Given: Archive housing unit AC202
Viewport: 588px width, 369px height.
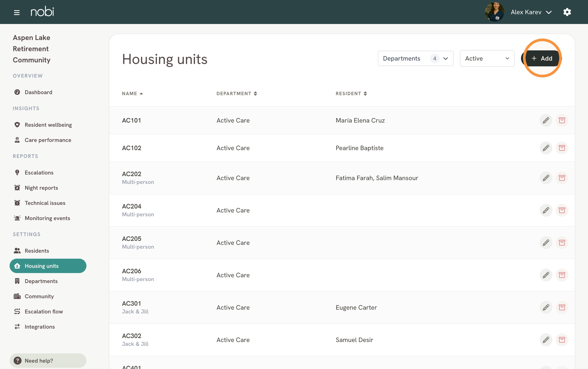Looking at the screenshot, I should [x=562, y=178].
